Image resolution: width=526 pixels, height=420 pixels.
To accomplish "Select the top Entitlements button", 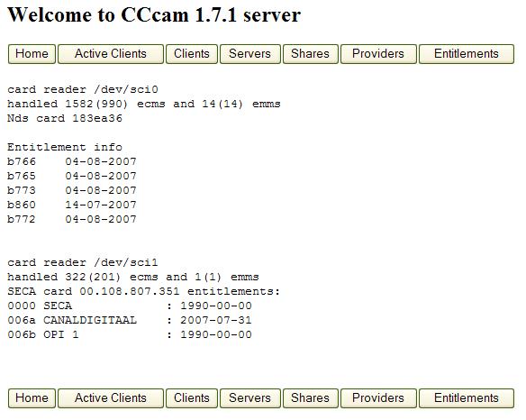I will (x=467, y=54).
